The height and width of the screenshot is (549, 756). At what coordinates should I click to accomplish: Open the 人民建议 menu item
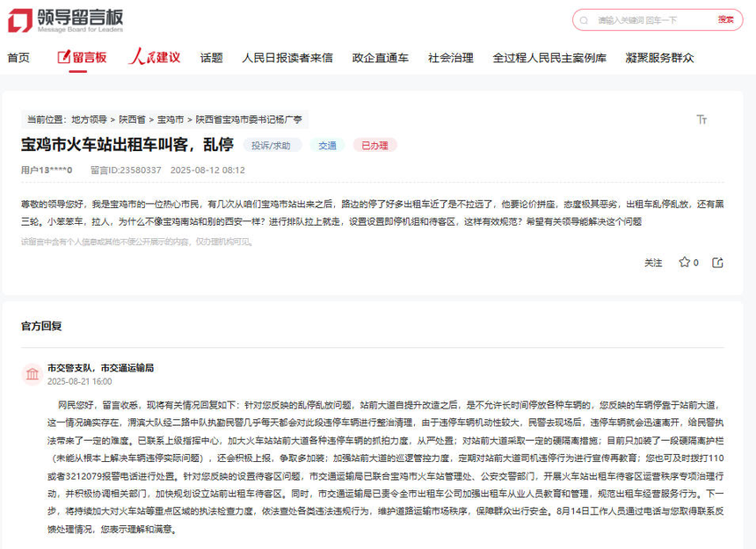coord(155,57)
